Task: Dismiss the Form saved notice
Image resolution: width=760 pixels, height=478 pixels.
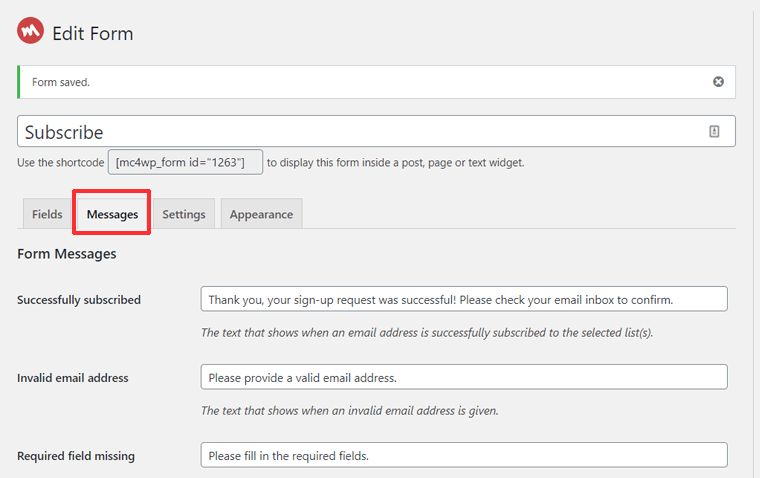Action: [x=718, y=82]
